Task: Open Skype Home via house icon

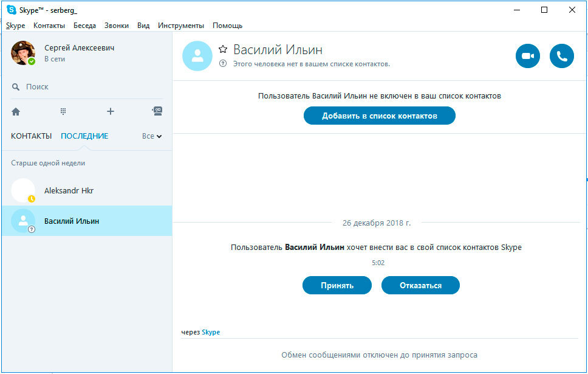Action: [16, 111]
